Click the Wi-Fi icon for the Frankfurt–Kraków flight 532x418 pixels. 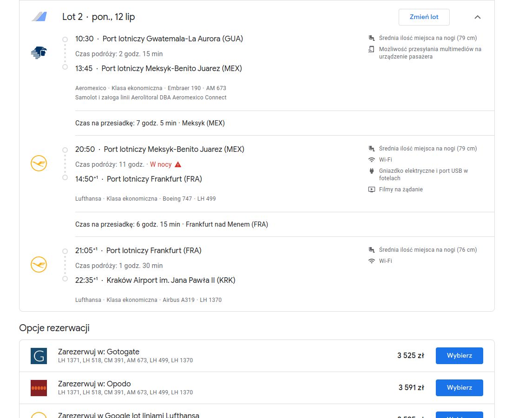372,261
